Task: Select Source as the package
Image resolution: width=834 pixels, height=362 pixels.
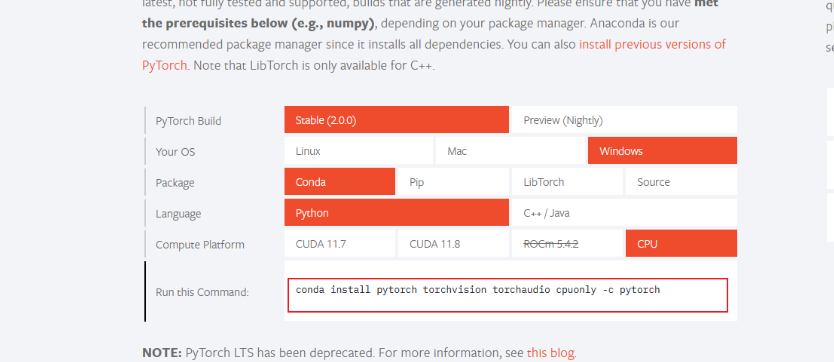Action: click(x=681, y=182)
